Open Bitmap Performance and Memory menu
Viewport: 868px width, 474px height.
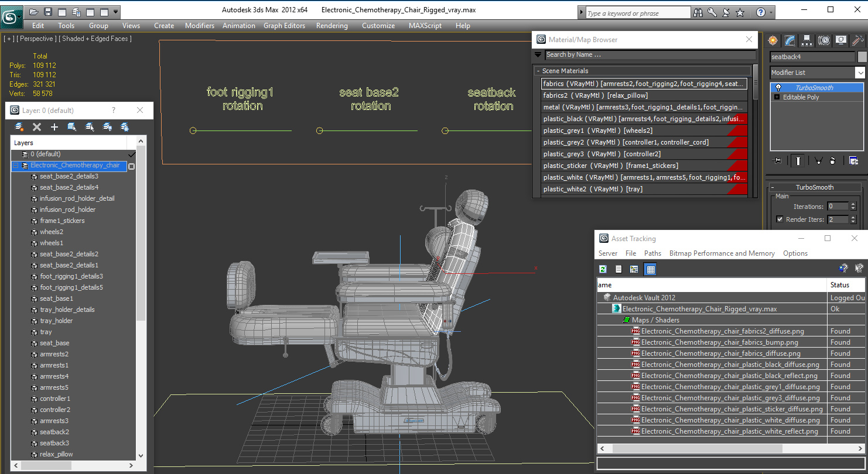point(722,253)
